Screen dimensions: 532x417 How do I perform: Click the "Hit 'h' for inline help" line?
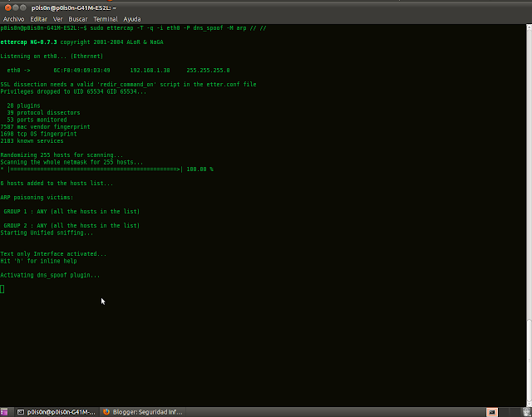(x=38, y=261)
